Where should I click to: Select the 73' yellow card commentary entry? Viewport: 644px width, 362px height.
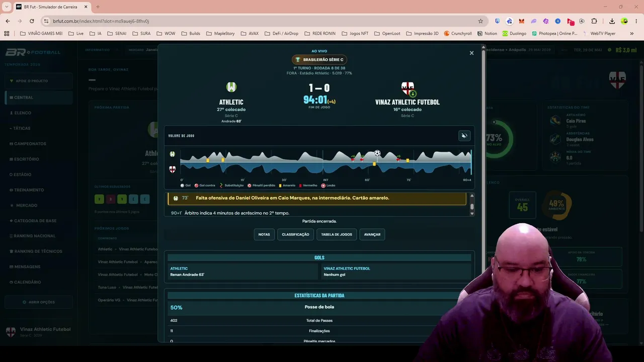click(317, 198)
